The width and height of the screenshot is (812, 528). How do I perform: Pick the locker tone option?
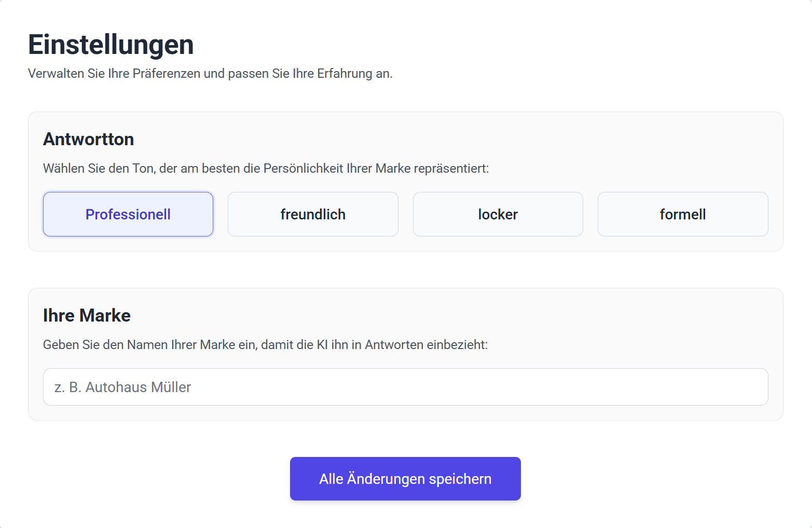click(x=498, y=214)
